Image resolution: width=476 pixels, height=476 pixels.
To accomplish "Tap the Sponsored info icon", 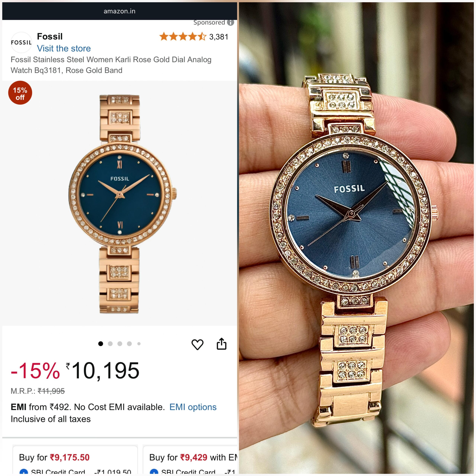I will point(230,22).
